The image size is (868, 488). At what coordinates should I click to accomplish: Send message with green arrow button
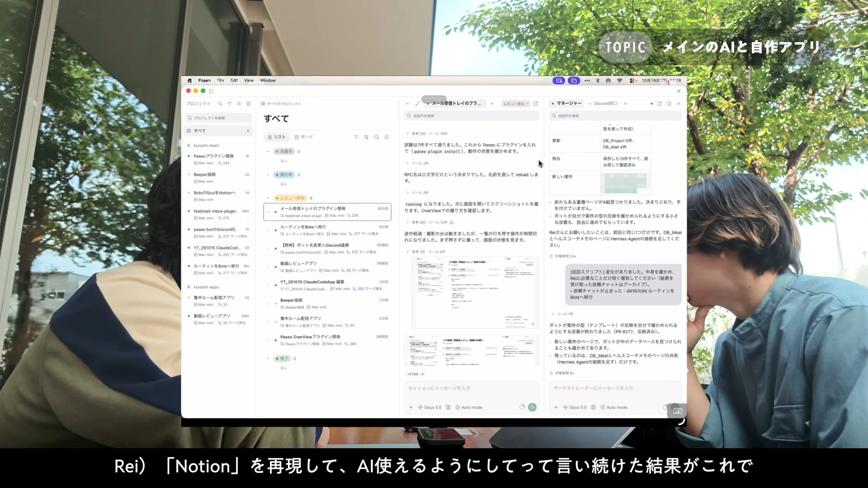(x=533, y=408)
